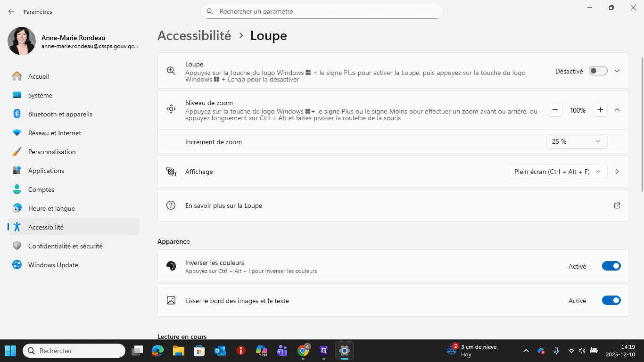Click Anne-Marie Rondeau profile picture
Image resolution: width=644 pixels, height=362 pixels.
[22, 41]
